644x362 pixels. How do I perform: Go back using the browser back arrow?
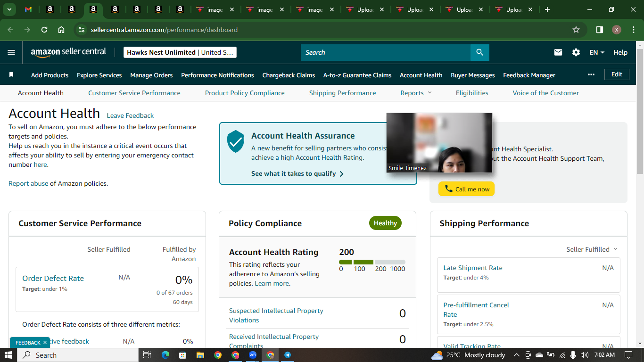[11, 30]
